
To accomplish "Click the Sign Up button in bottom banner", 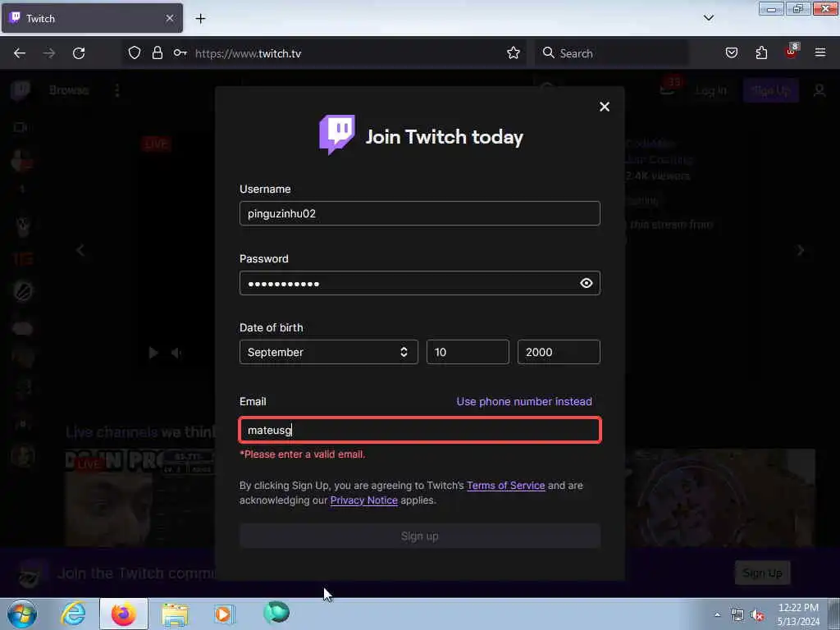I will point(762,573).
